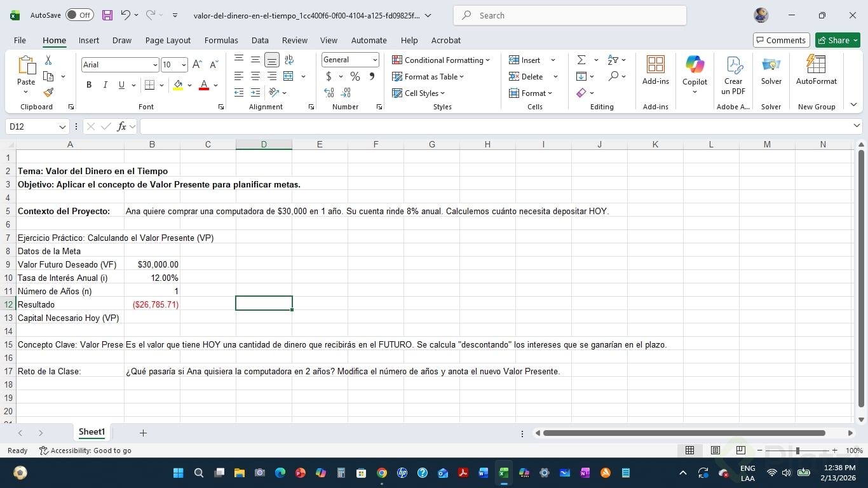The height and width of the screenshot is (488, 868).
Task: Click Crear un PDF Adobe icon
Action: (733, 74)
